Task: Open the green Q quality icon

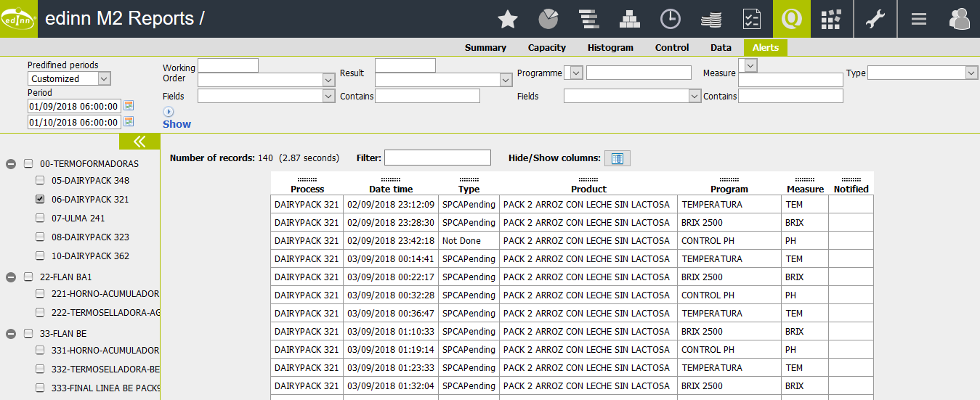Action: click(x=792, y=19)
